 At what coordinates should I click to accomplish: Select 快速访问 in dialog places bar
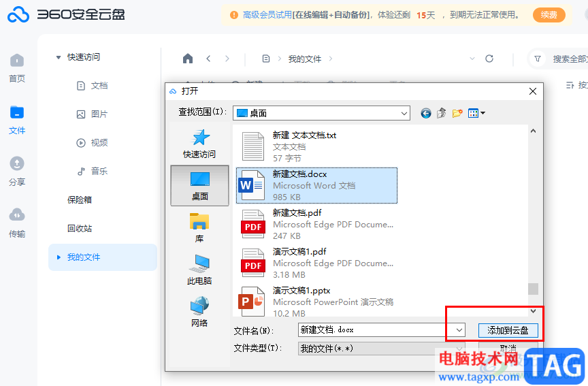tap(199, 144)
